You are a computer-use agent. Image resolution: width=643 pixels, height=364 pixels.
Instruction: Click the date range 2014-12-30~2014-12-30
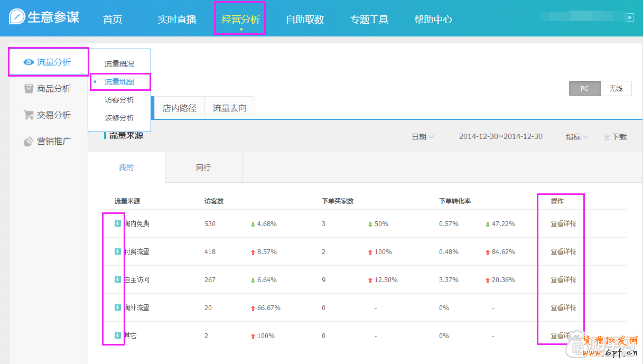click(500, 136)
